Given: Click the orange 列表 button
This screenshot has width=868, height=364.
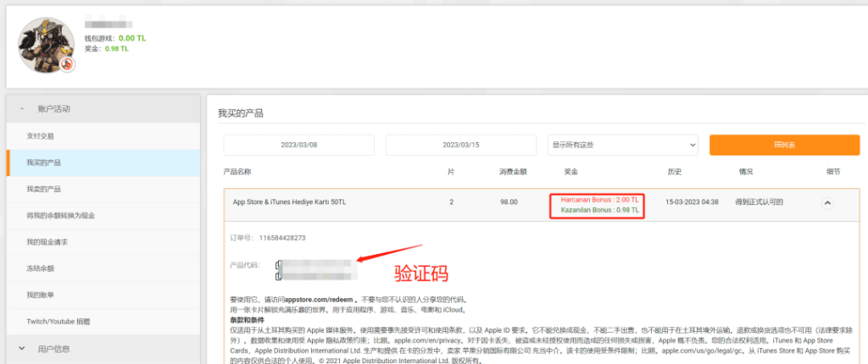Looking at the screenshot, I should 784,145.
